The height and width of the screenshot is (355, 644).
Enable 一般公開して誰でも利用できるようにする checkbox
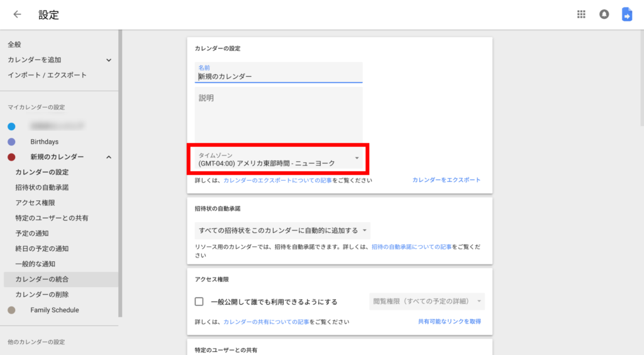(199, 301)
